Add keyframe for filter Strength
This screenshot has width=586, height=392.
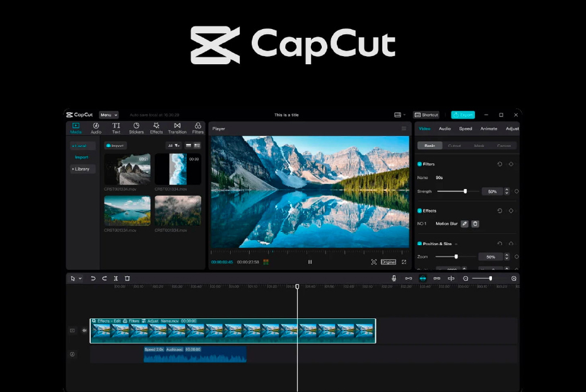[x=517, y=192]
